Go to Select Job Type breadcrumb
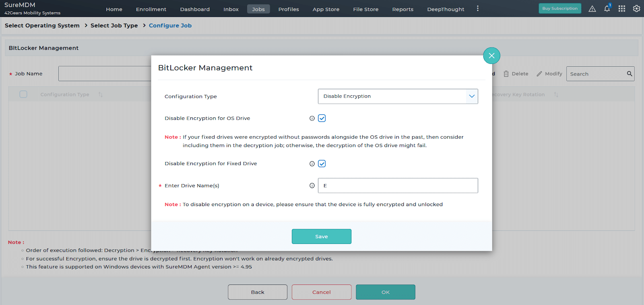Viewport: 644px width, 305px height. [114, 25]
